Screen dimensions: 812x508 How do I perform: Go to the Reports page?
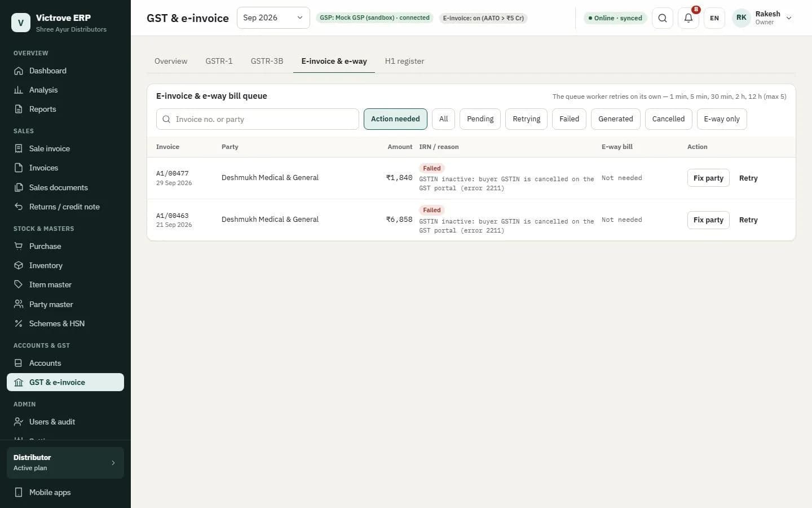click(65, 109)
